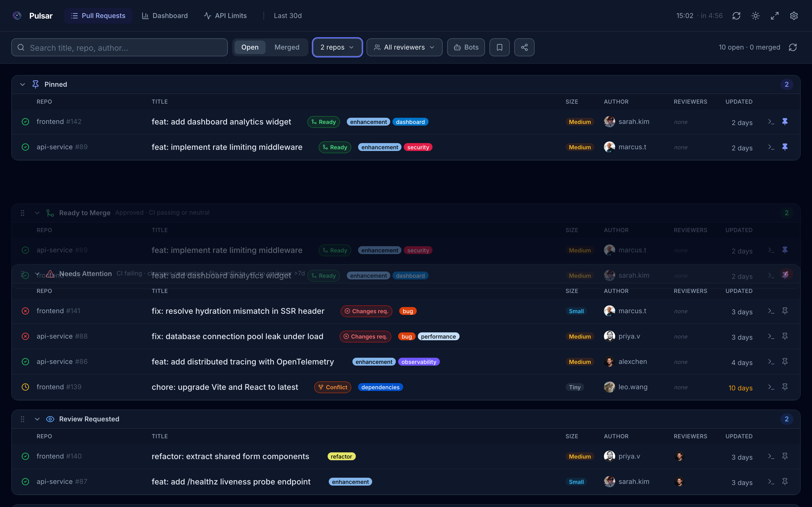This screenshot has height=507, width=812.
Task: Enter fullscreen mode
Action: tap(775, 15)
